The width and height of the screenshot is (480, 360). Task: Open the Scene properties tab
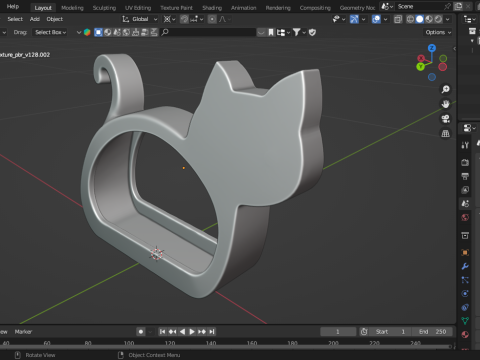pyautogui.click(x=465, y=204)
